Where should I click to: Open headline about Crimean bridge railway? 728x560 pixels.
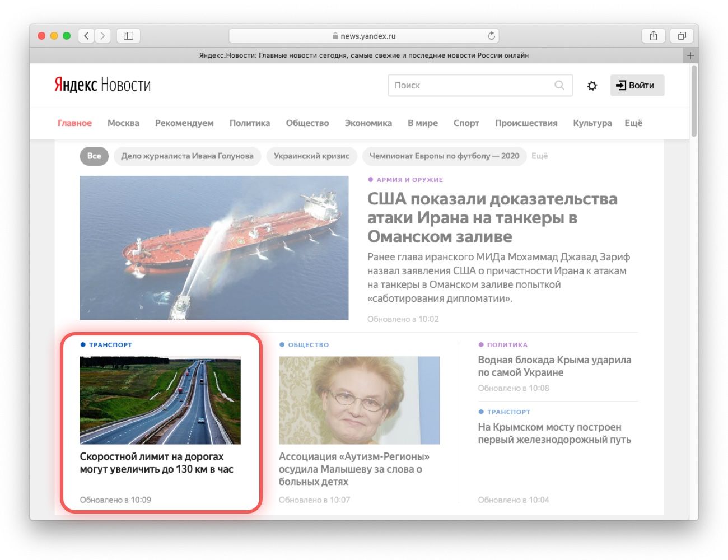tap(554, 433)
